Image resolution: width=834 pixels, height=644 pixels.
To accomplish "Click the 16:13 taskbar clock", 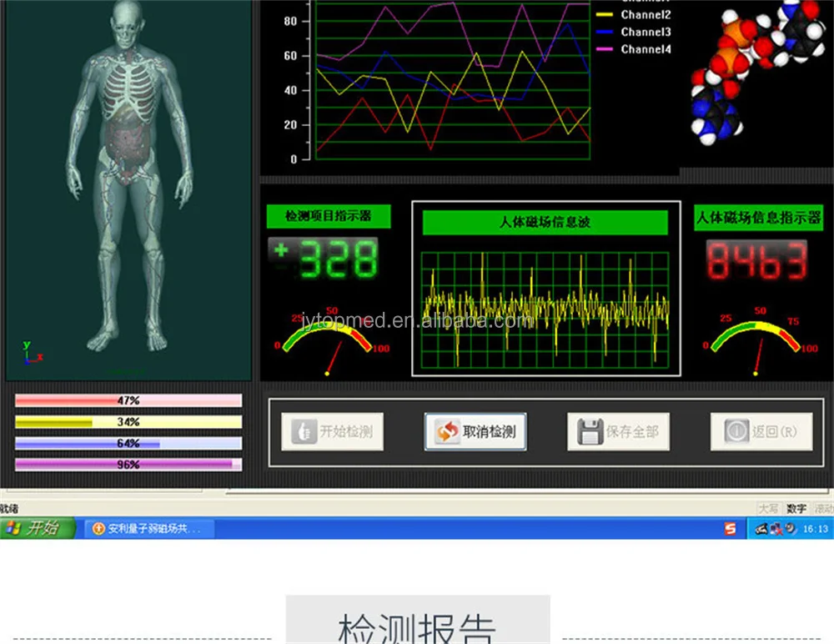I will pyautogui.click(x=816, y=529).
